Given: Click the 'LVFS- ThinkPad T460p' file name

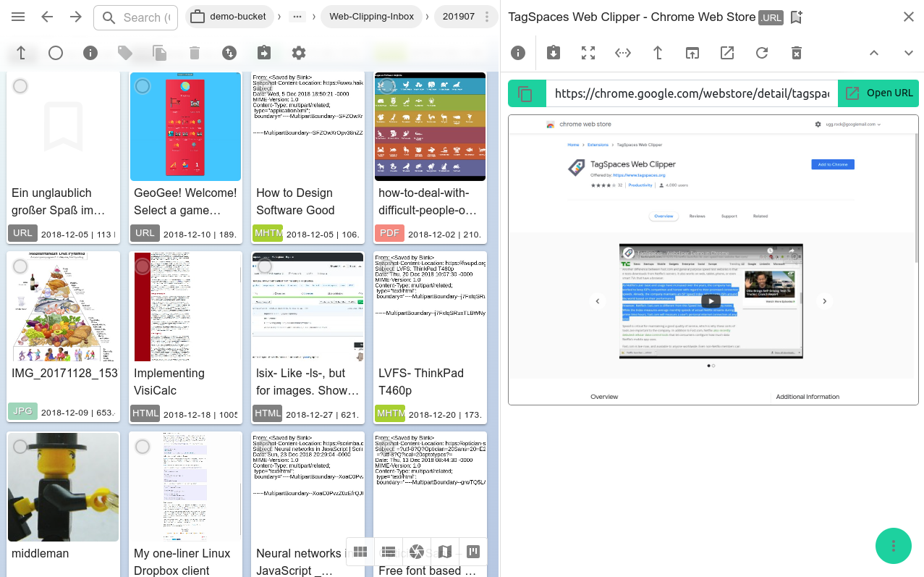Looking at the screenshot, I should 421,382.
